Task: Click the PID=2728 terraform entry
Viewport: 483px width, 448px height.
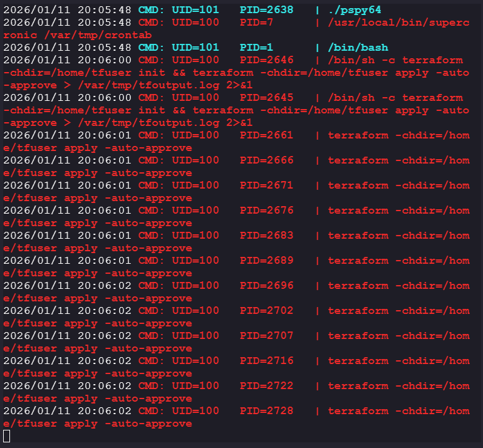Action: coord(266,411)
